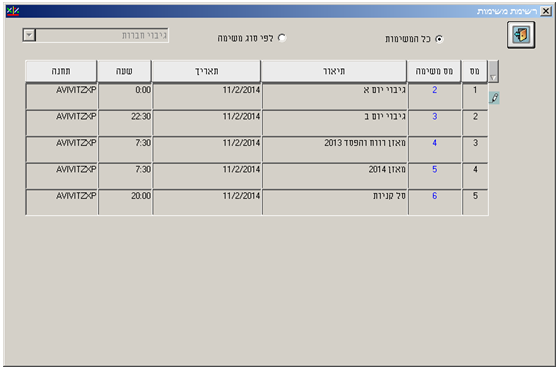Click the app icon in title bar
558x369 pixels.
pyautogui.click(x=13, y=11)
